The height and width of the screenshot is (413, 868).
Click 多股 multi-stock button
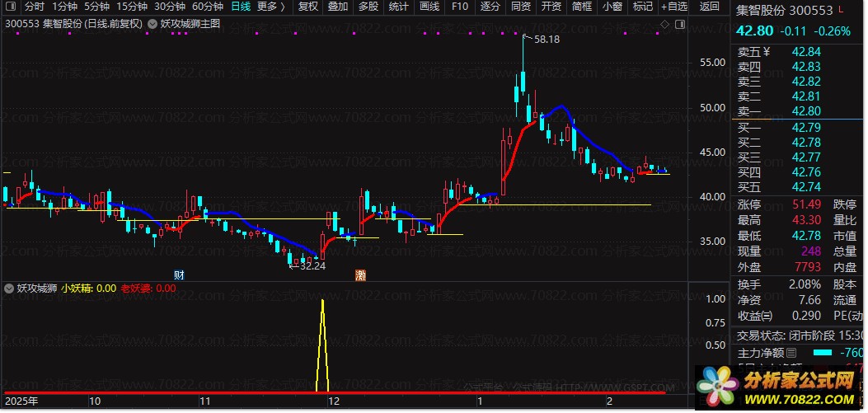click(x=368, y=7)
